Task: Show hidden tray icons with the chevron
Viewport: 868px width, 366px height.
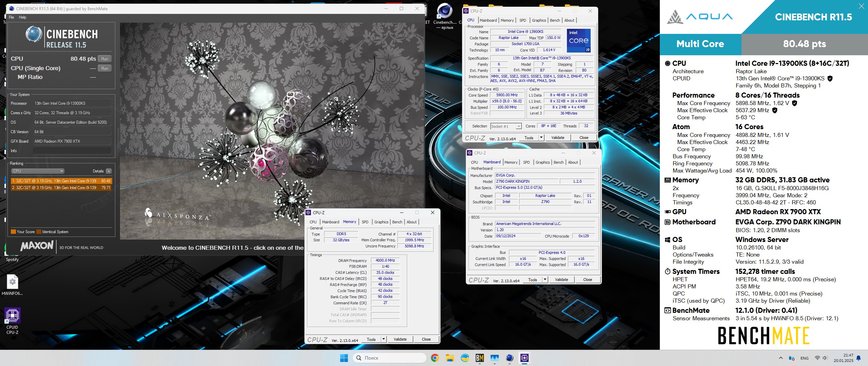Action: click(781, 358)
